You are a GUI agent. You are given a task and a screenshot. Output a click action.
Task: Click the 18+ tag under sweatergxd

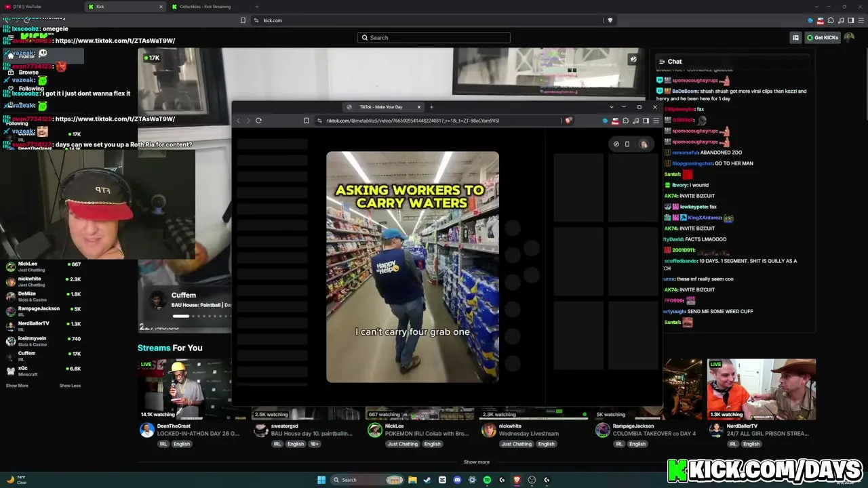click(x=315, y=444)
